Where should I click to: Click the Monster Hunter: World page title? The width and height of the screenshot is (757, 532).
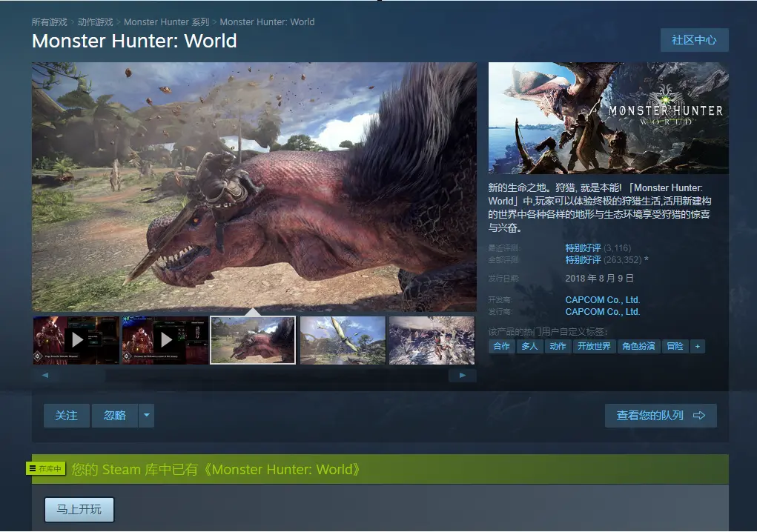click(x=134, y=41)
